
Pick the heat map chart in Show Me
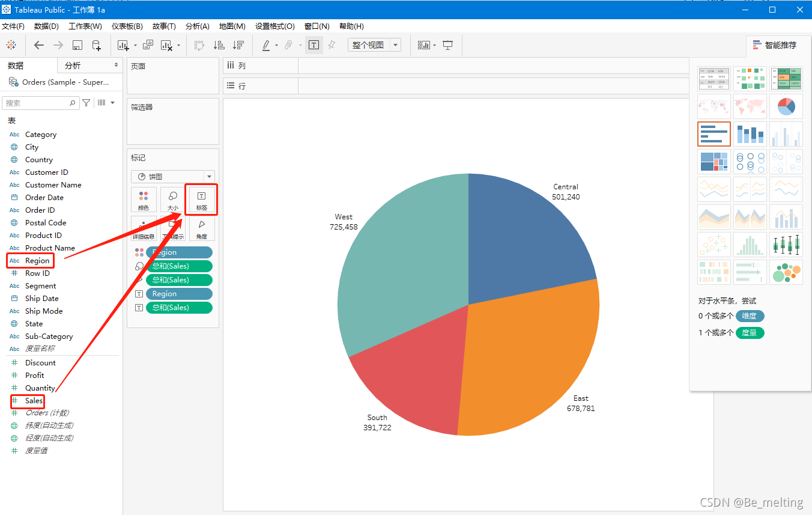pos(750,79)
